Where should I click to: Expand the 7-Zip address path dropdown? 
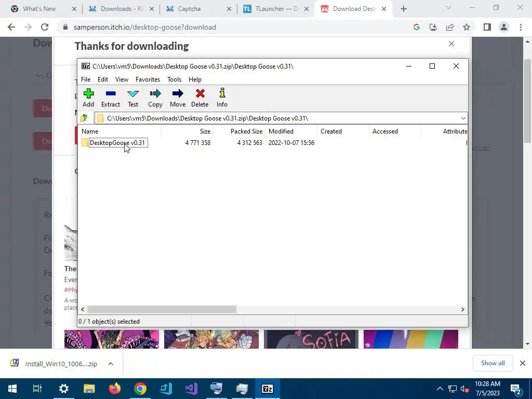463,118
